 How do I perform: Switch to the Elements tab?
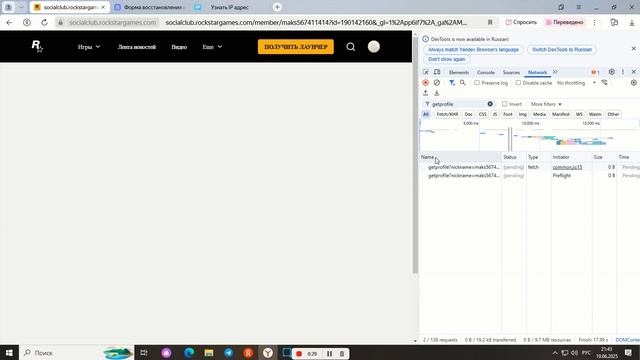tap(459, 72)
